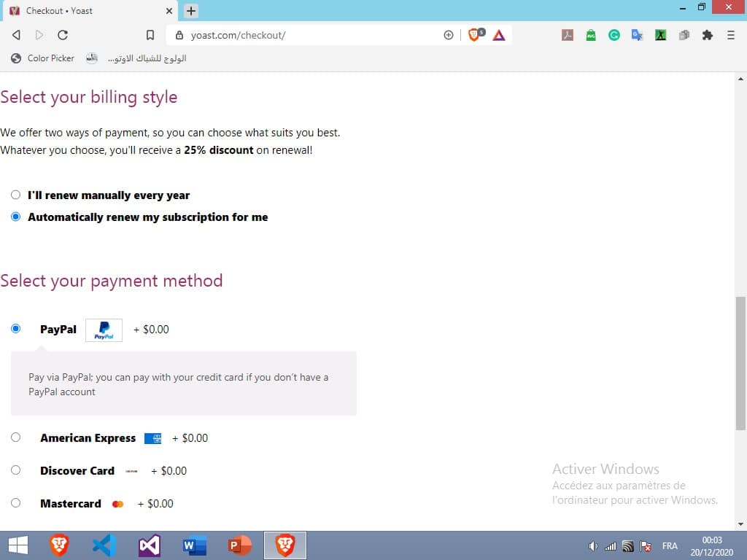Click the active Brave window taskbar button

285,545
